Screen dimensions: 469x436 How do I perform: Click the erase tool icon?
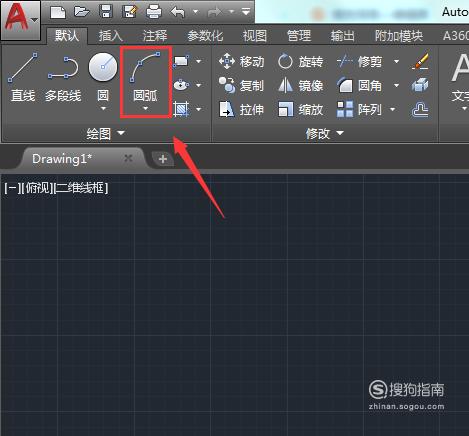(420, 61)
